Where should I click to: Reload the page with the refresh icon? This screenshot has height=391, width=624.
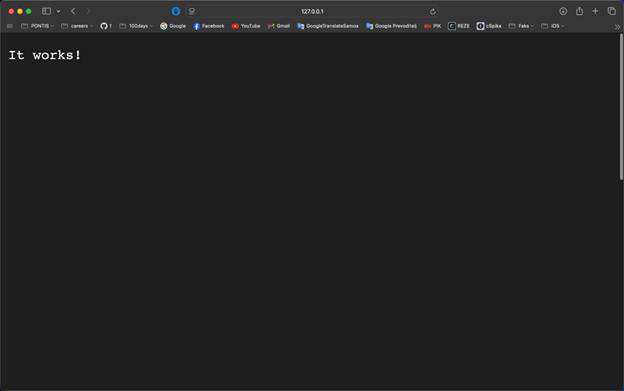click(433, 12)
